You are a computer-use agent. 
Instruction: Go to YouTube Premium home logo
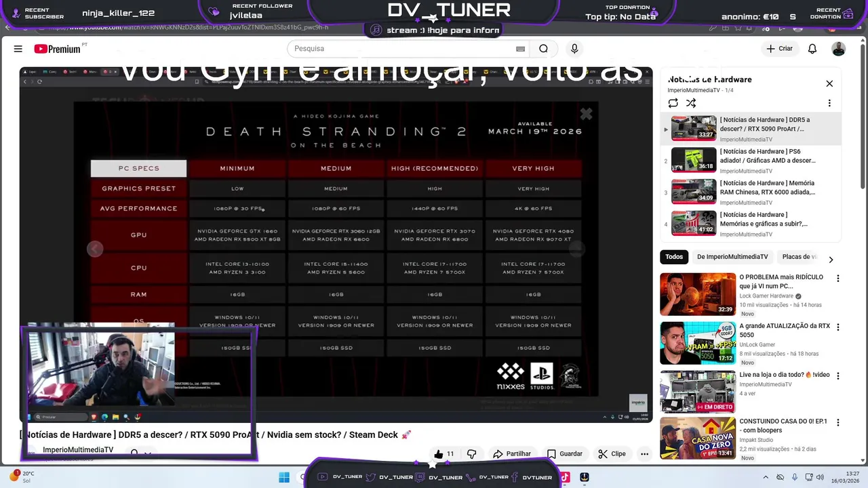58,49
